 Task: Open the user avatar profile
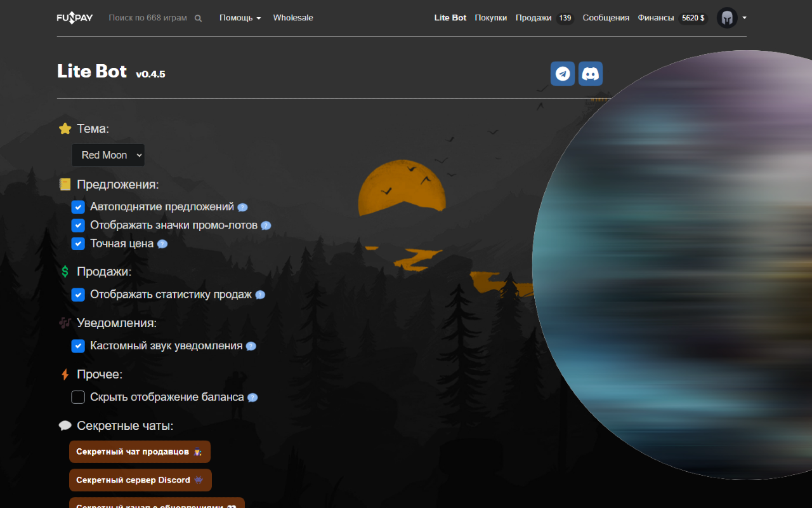coord(727,18)
